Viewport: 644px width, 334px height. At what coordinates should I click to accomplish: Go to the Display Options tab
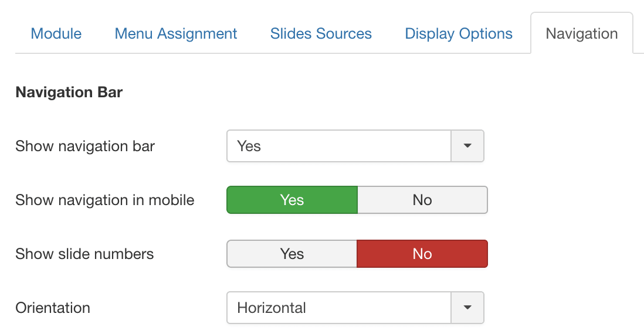click(458, 33)
